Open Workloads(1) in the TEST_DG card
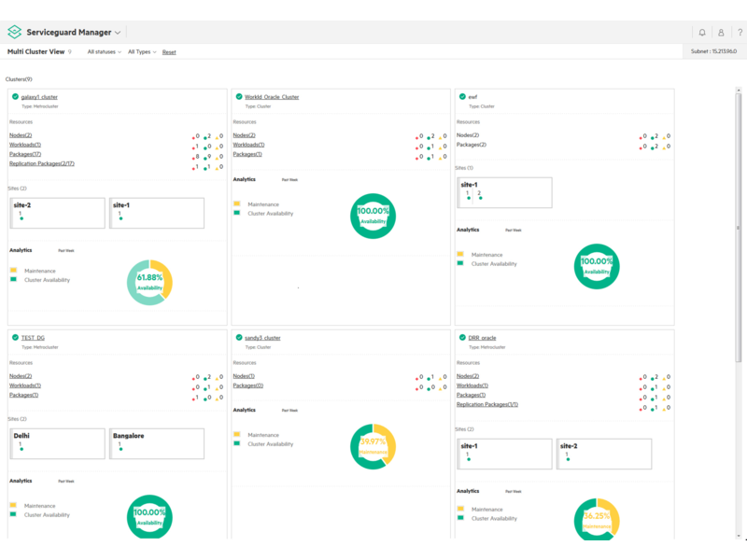747x560 pixels. [25, 385]
